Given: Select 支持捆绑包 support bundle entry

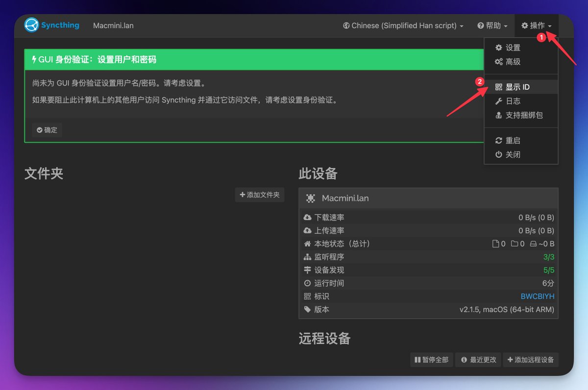Looking at the screenshot, I should 521,115.
